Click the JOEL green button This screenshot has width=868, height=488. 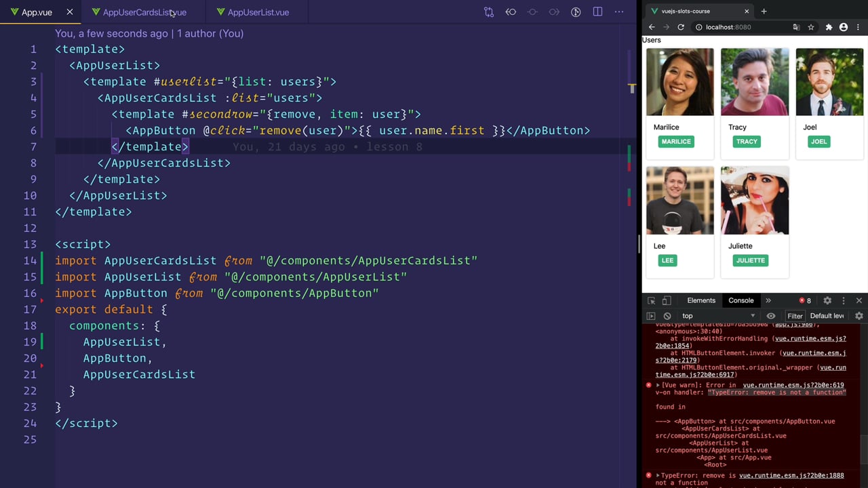[x=819, y=142]
